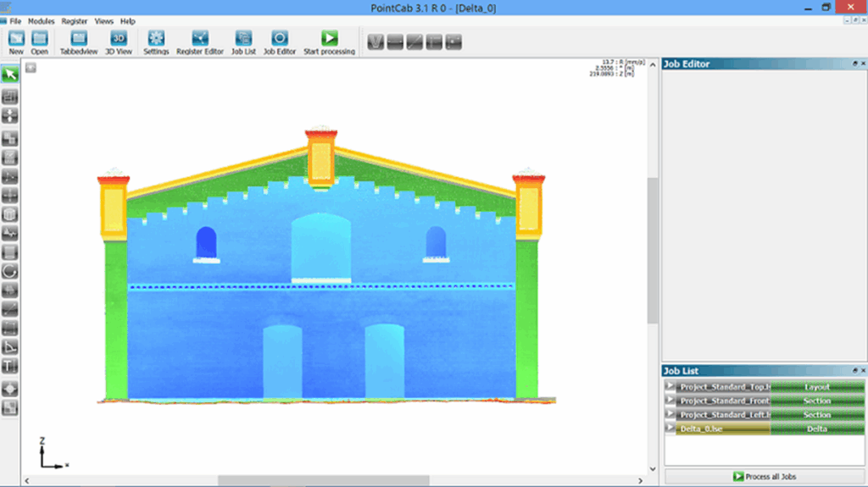This screenshot has width=868, height=487.
Task: Close the Job List panel
Action: click(862, 371)
